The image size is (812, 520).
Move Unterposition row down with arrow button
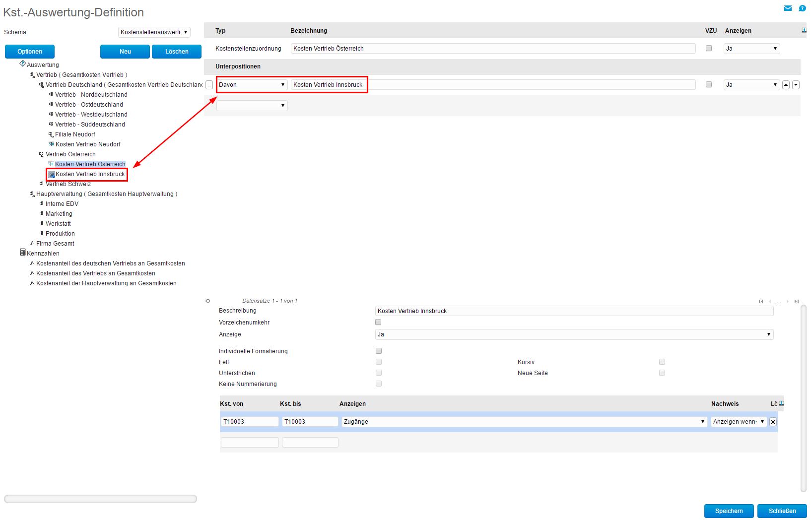pyautogui.click(x=796, y=85)
